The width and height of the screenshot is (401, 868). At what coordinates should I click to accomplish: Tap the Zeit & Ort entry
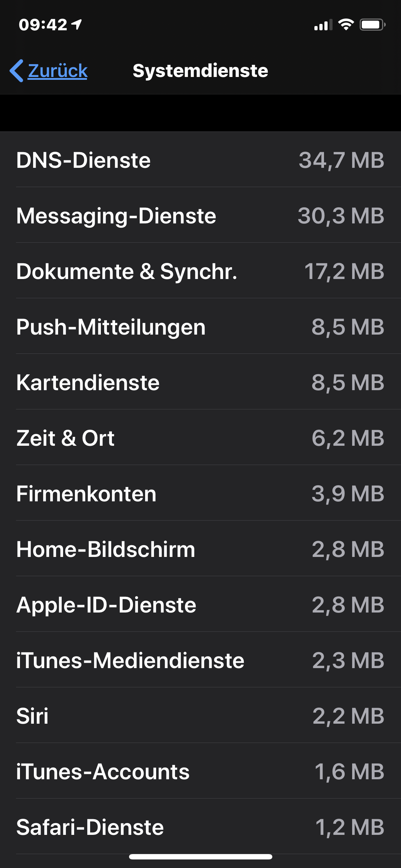[200, 438]
